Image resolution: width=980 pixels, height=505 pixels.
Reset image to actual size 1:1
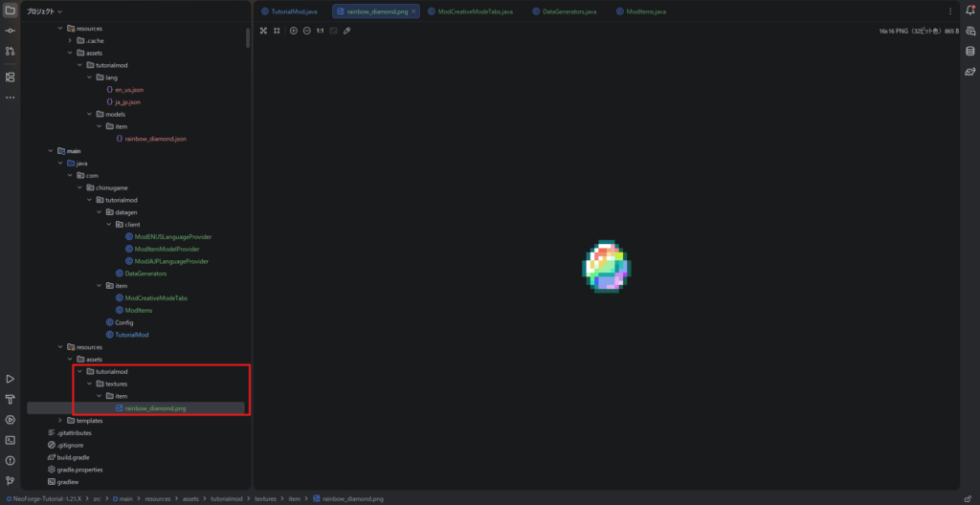click(320, 31)
